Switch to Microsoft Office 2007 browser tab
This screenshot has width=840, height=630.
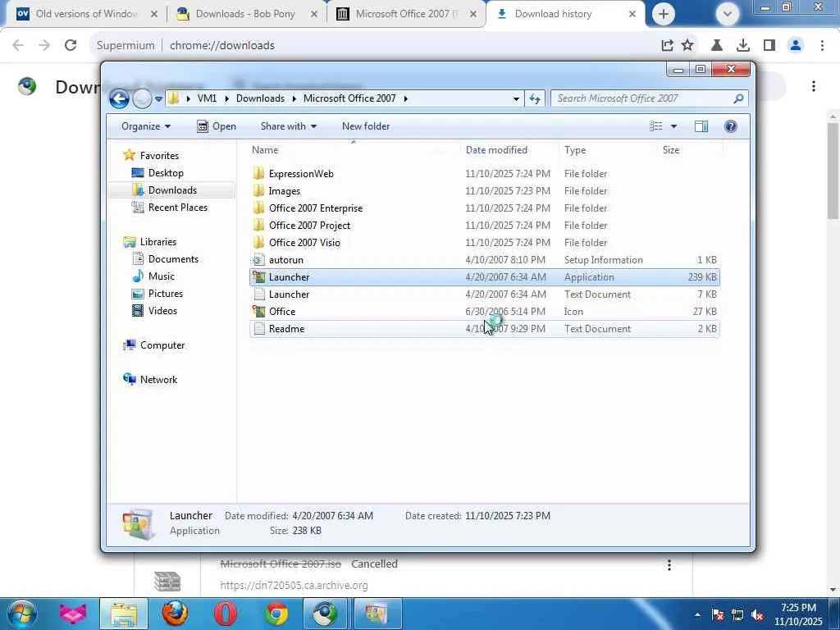(406, 14)
